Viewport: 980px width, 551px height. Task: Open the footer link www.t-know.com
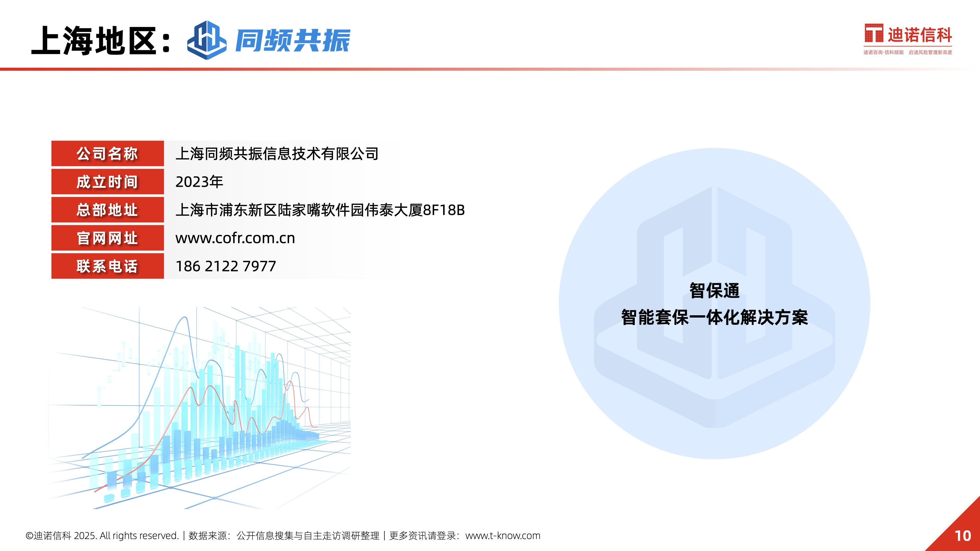(503, 535)
